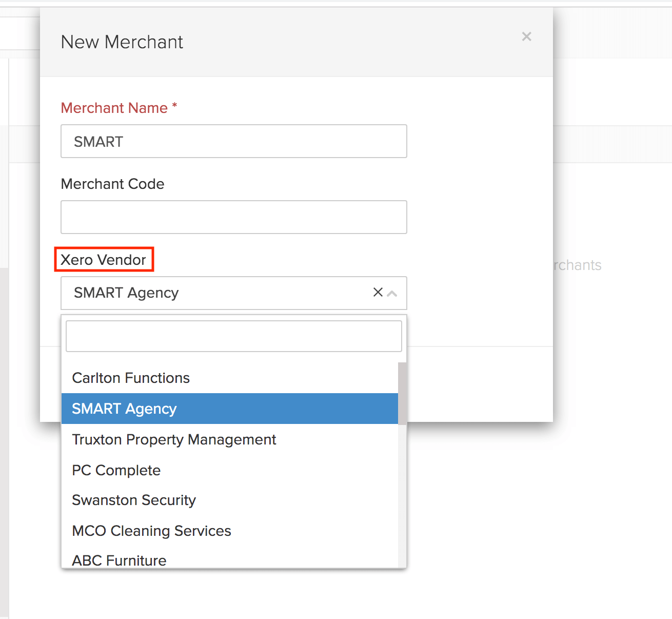Click the Merchant Name label
This screenshot has height=619, width=672.
pyautogui.click(x=114, y=108)
